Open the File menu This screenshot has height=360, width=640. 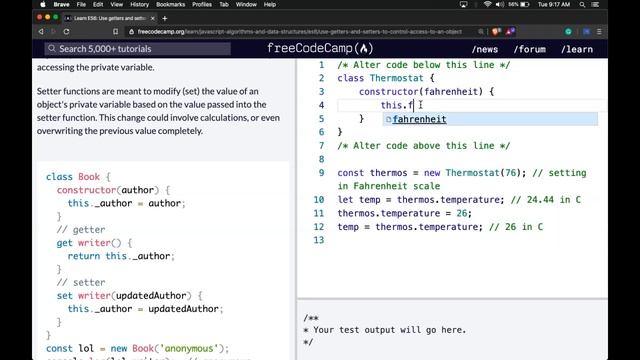coord(81,4)
